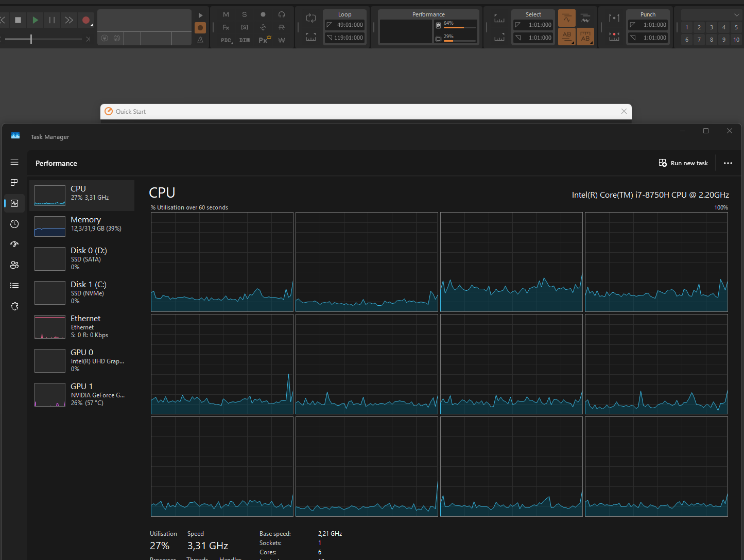Open the lower-right orange AB ruler dropdown
744x560 pixels.
coord(585,37)
